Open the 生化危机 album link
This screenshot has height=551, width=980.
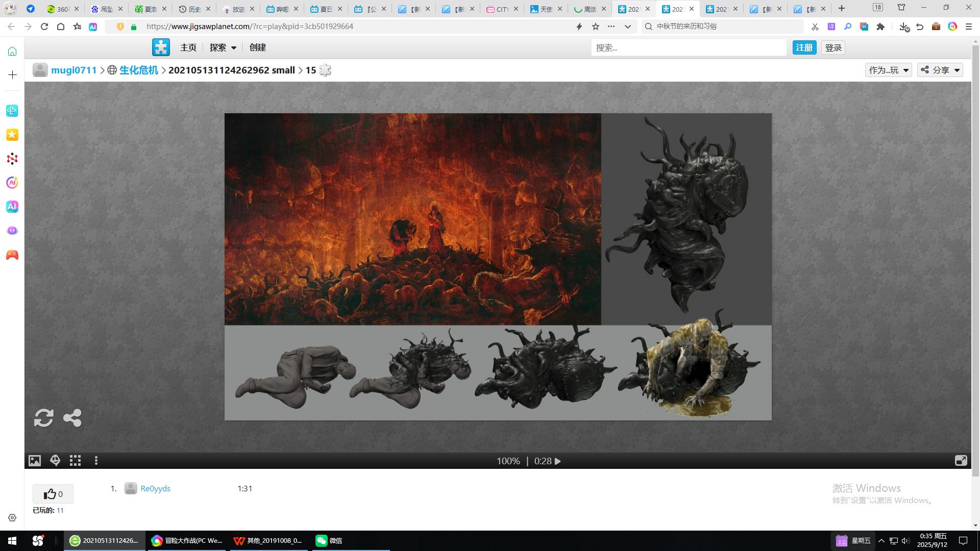(139, 70)
